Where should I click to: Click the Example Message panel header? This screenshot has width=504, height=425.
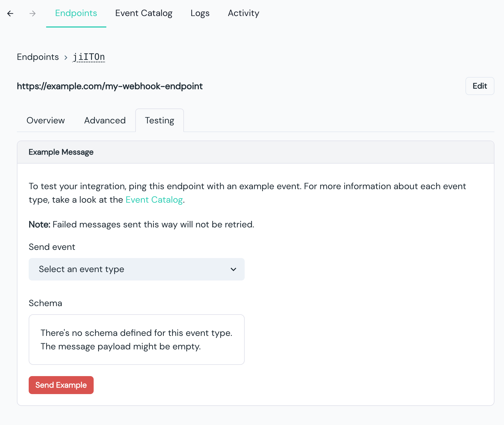tap(255, 152)
